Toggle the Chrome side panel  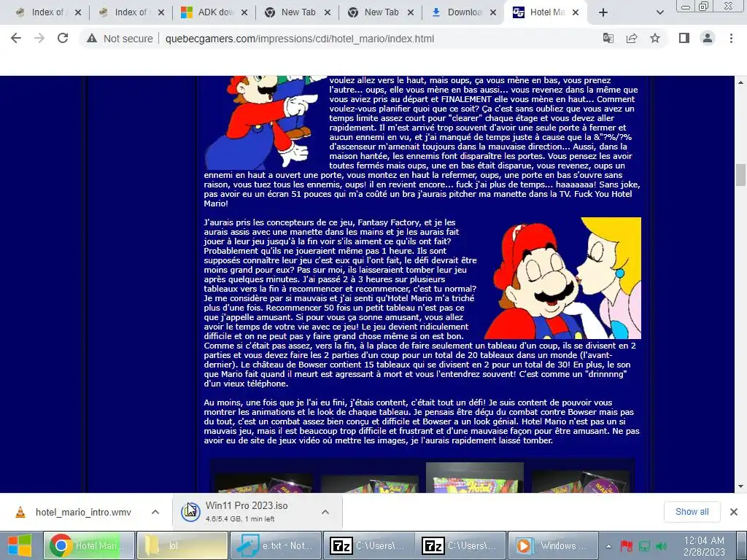tap(684, 38)
